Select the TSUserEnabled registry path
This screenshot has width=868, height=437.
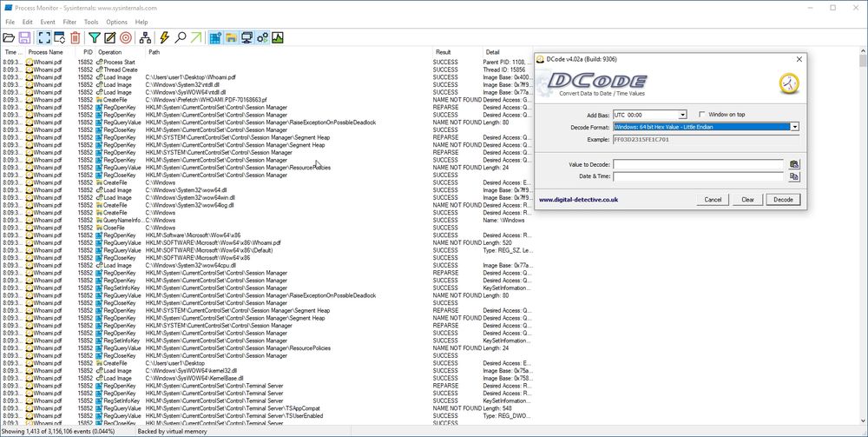pos(234,416)
